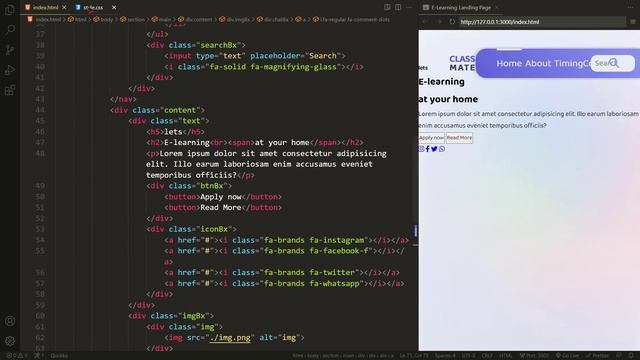The image size is (640, 360).
Task: Select div.chatBx breadcrumb segment
Action: tap(273, 19)
